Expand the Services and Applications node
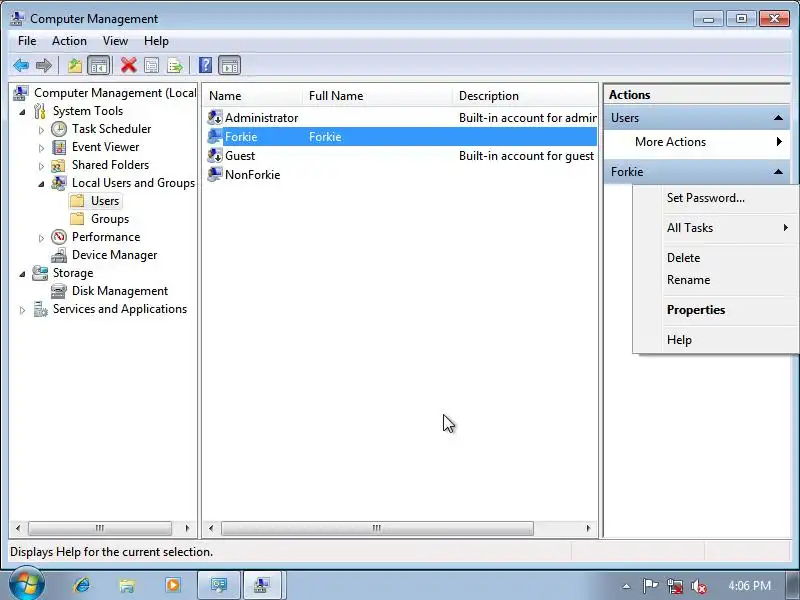The image size is (800, 600). click(22, 310)
